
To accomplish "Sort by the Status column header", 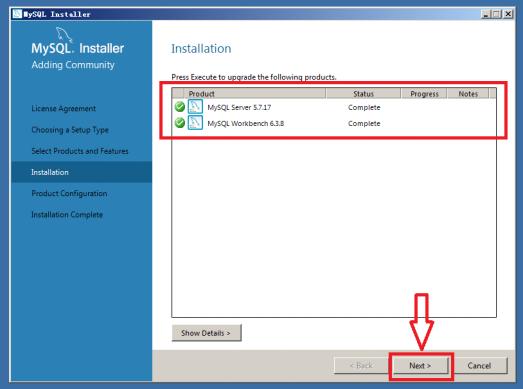I will click(x=363, y=94).
